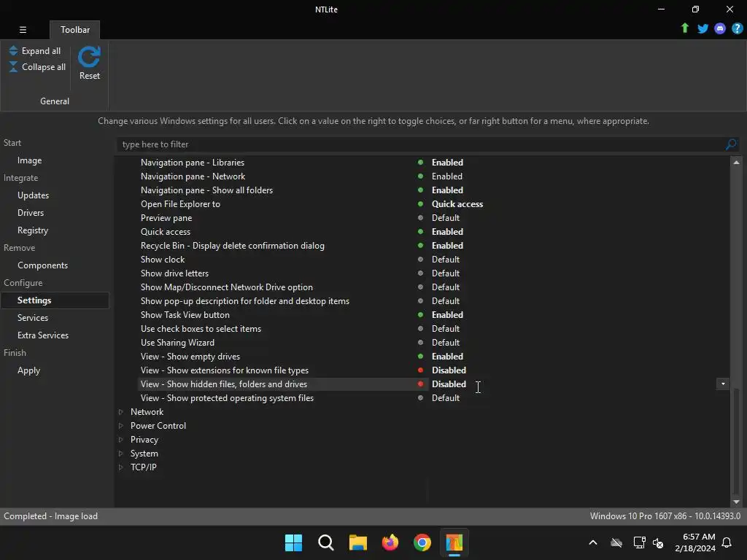Select the Toolbar tab
Screen dimensions: 747x560
[x=75, y=29]
